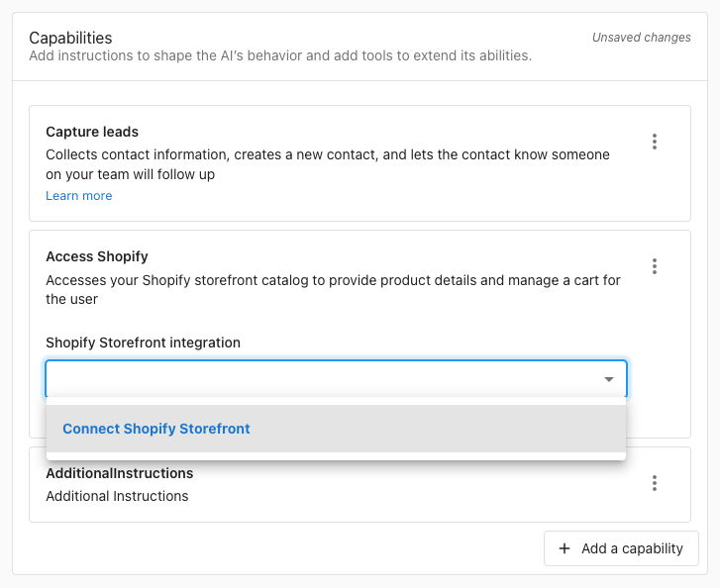Open the Access Shopify three-dot menu
This screenshot has height=588, width=720.
point(655,266)
